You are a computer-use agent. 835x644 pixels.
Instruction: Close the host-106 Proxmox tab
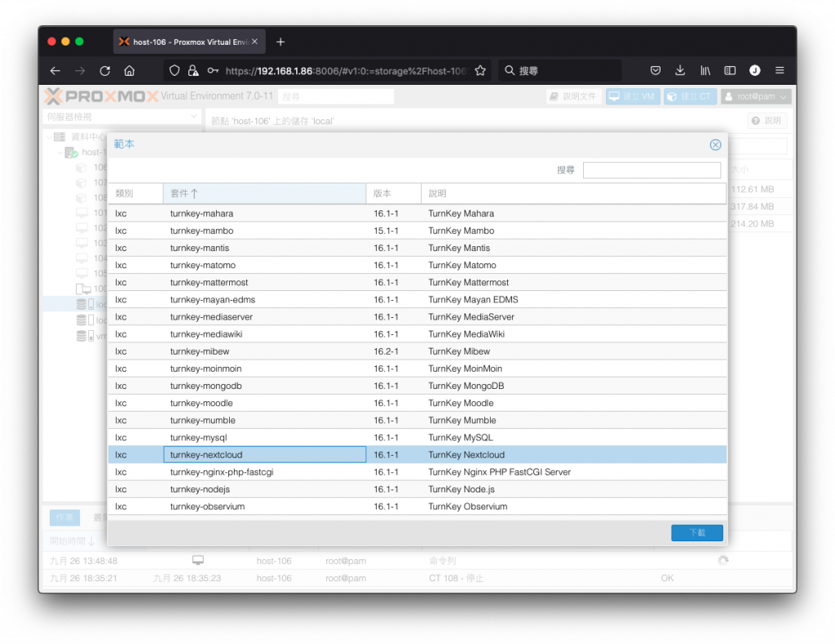[254, 42]
